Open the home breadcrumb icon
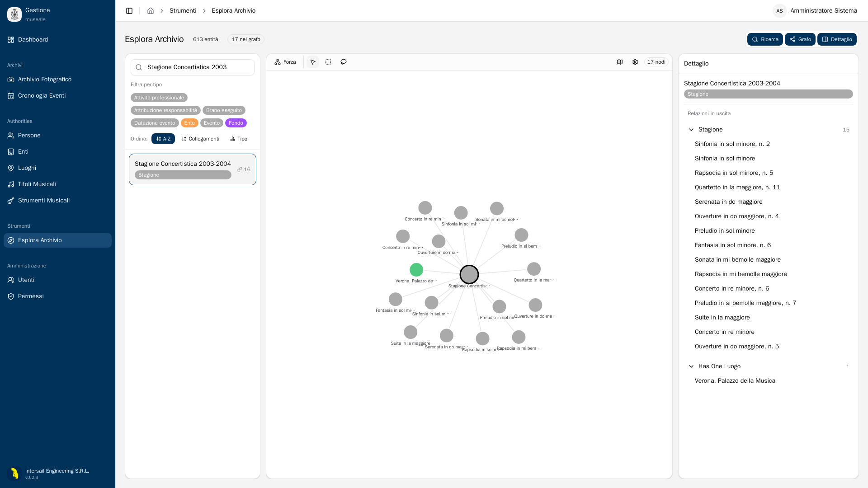 [x=151, y=11]
